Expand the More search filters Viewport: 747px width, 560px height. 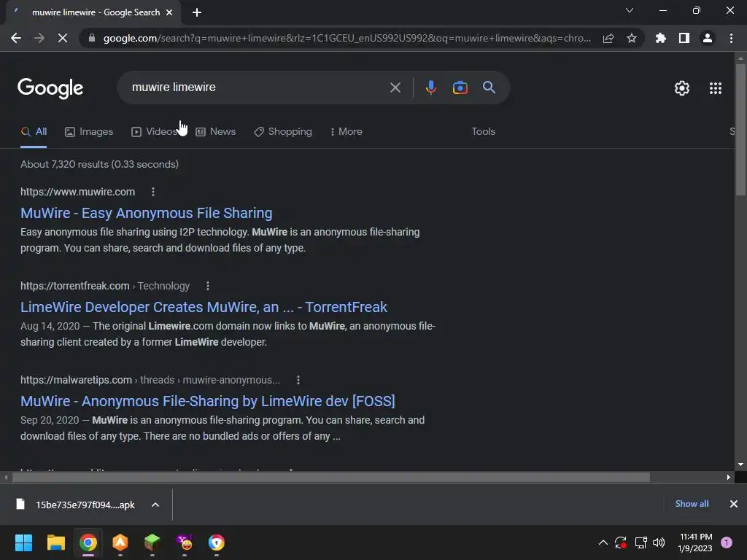coord(347,131)
